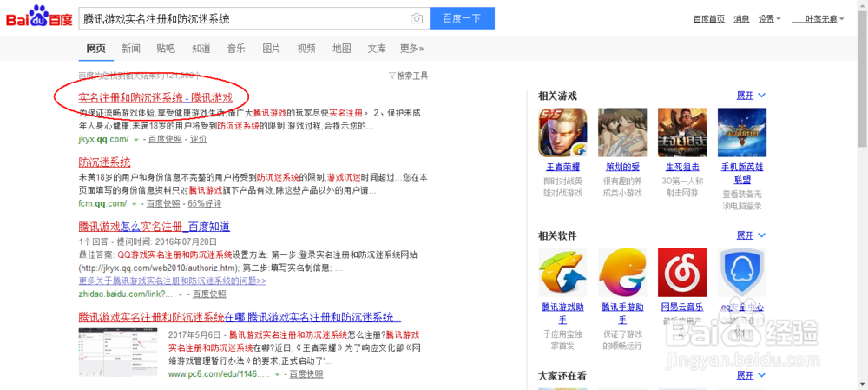The image size is (868, 390).
Task: Open 策划的爱 game icon
Action: (x=622, y=132)
